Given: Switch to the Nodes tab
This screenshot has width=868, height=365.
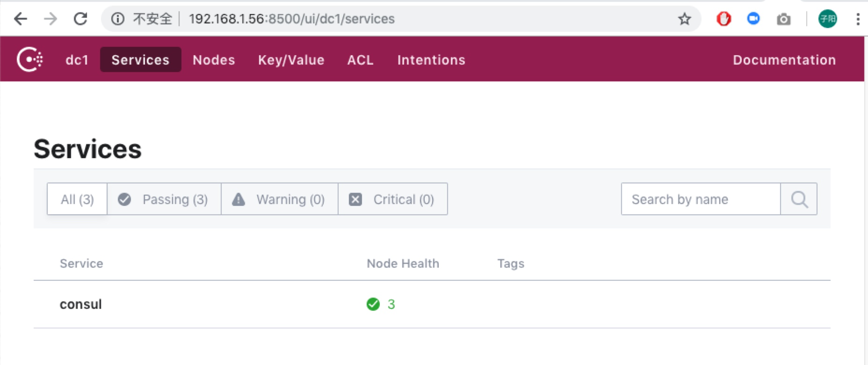Looking at the screenshot, I should 214,60.
